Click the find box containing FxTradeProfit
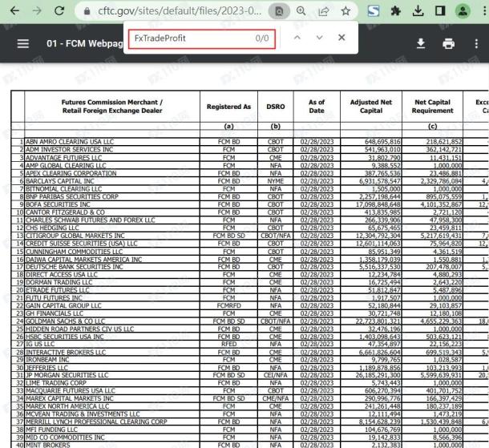Screen dimensions: 489x448 (202, 38)
